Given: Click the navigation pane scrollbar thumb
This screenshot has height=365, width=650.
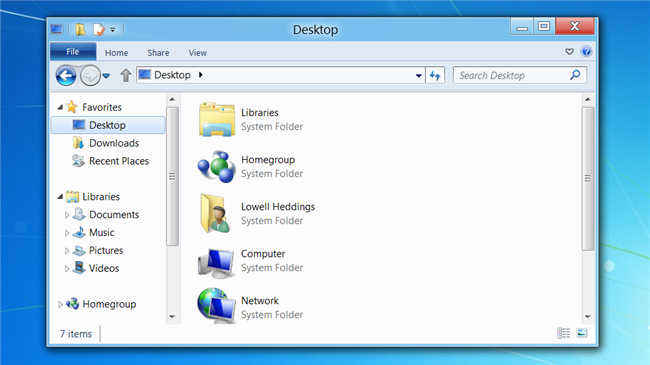Looking at the screenshot, I should click(172, 176).
